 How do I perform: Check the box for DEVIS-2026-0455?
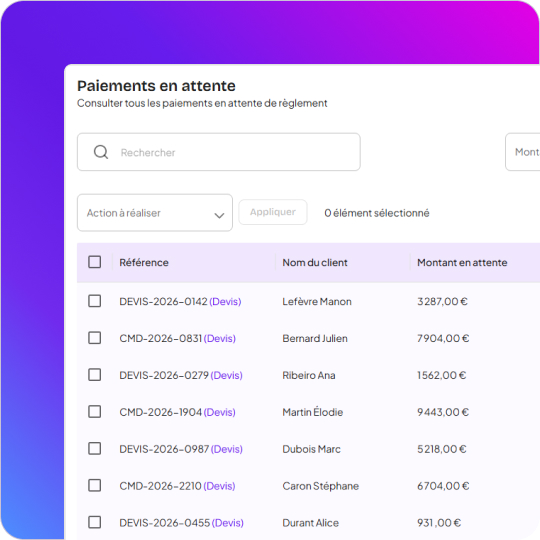point(94,522)
